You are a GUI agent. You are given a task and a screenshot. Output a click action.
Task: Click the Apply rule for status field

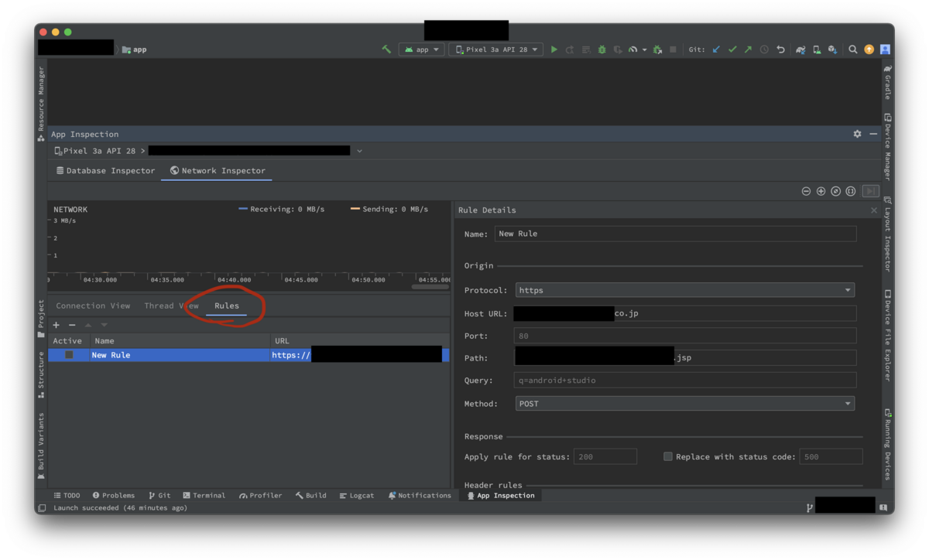click(x=605, y=456)
